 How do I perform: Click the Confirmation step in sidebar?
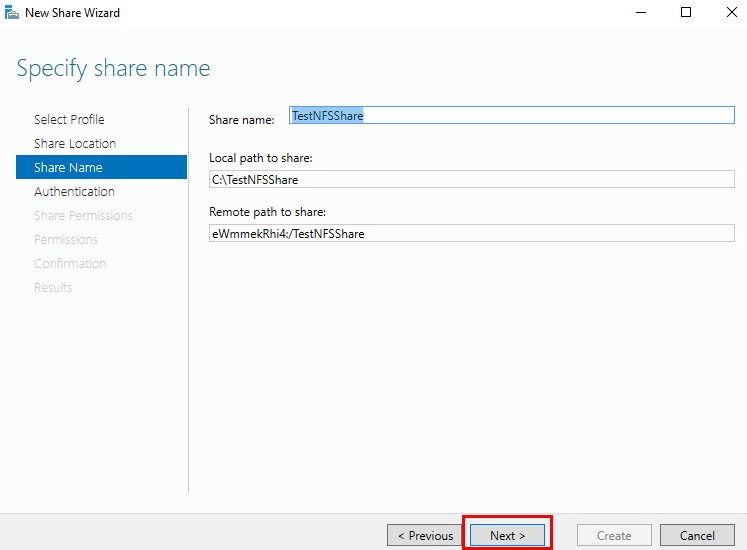point(70,263)
